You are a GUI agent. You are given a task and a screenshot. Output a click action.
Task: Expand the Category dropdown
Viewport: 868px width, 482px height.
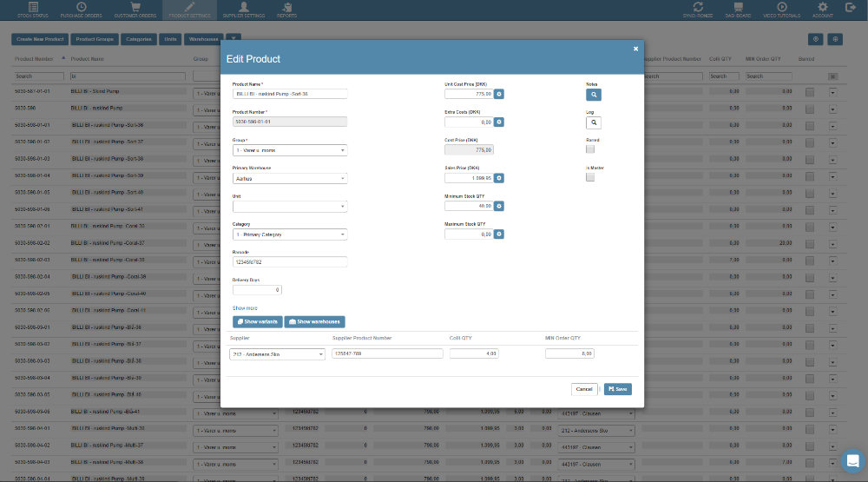click(x=290, y=234)
